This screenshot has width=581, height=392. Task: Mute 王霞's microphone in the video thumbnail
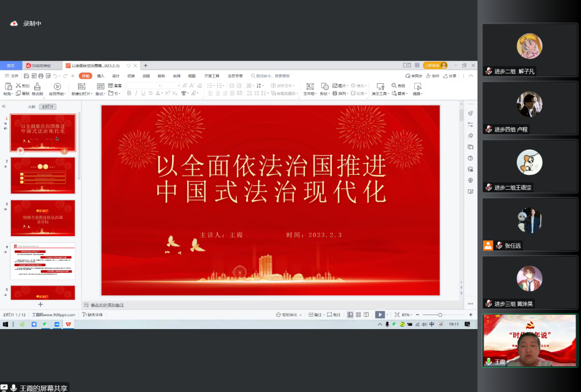[x=490, y=362]
